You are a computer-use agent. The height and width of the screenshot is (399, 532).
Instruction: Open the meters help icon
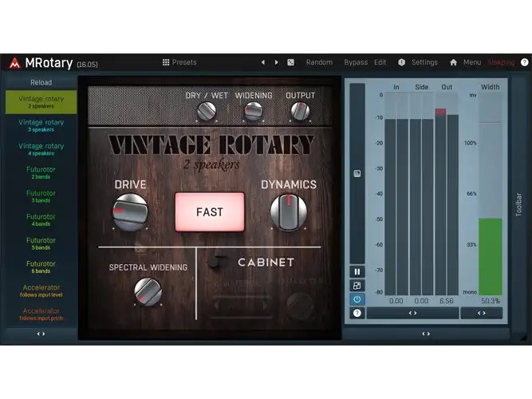pos(357,313)
